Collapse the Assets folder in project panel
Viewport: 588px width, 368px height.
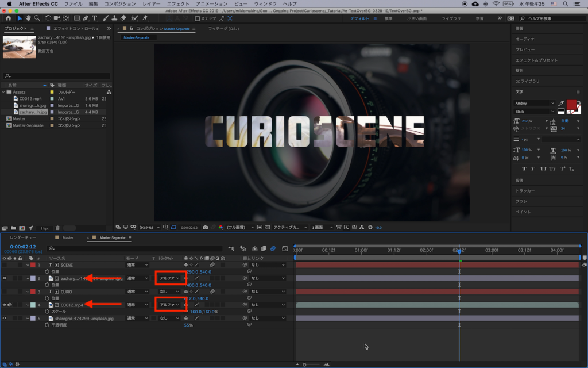(x=3, y=92)
